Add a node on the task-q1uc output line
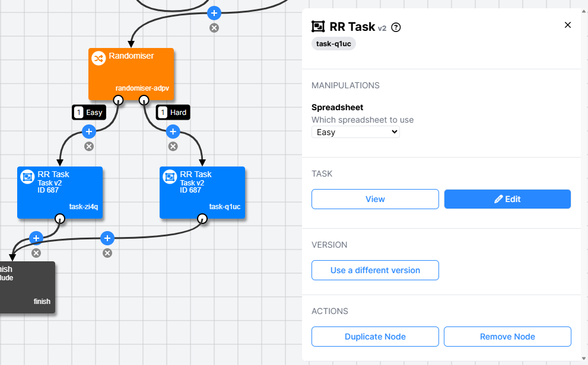Image resolution: width=588 pixels, height=365 pixels. tap(107, 238)
